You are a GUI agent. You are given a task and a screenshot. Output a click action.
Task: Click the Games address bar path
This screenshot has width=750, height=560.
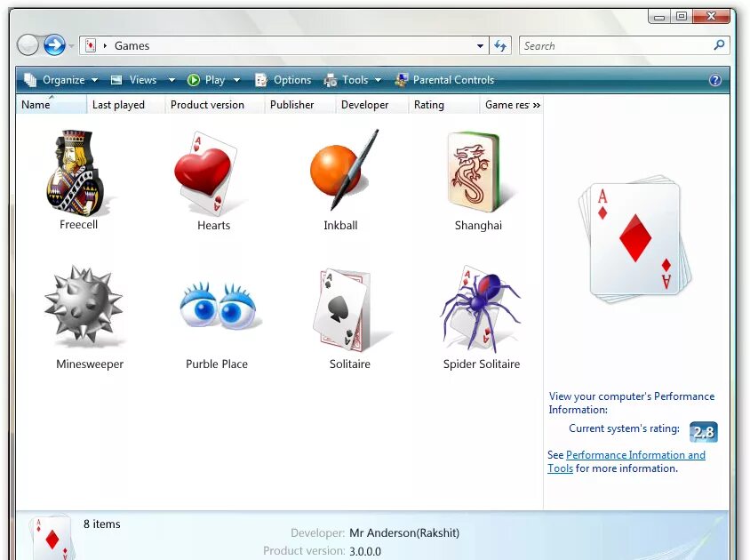pyautogui.click(x=132, y=46)
